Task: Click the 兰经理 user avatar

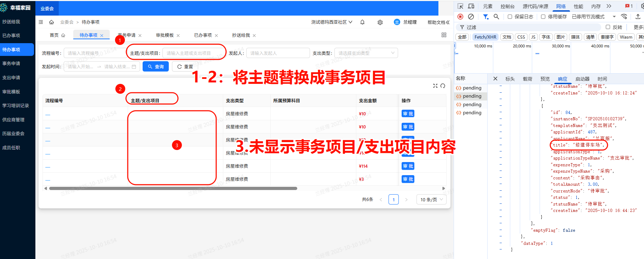Action: tap(397, 22)
